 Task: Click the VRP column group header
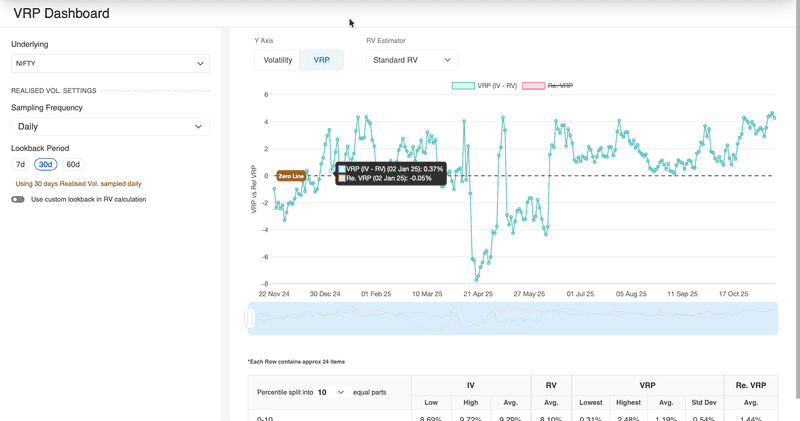click(647, 384)
